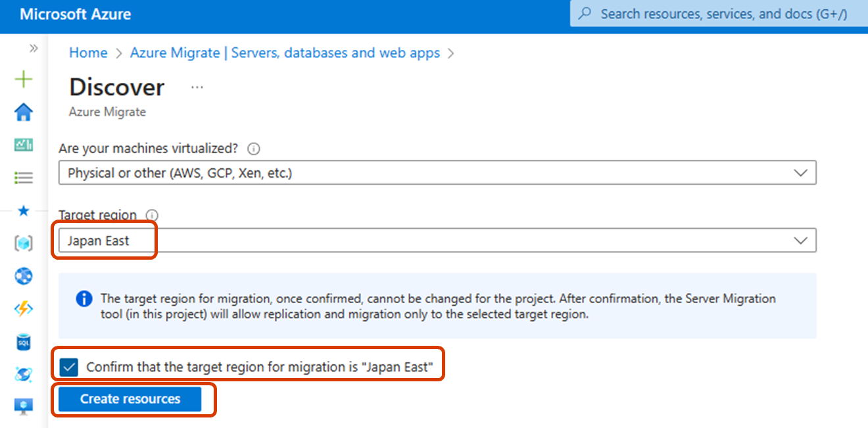
Task: Click the Favorites star icon
Action: coord(24,210)
